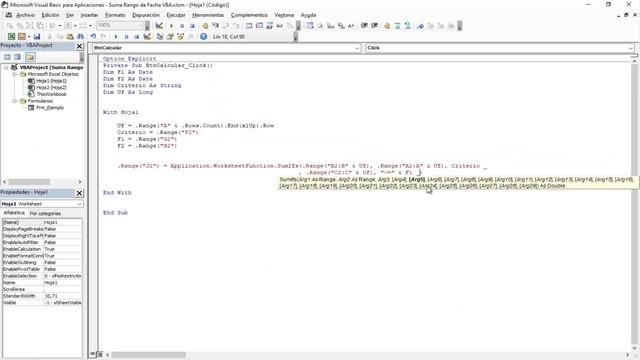Screen dimensions: 640x360
Task: Run Sub from the top Debug toolbar
Action: coord(171,26)
